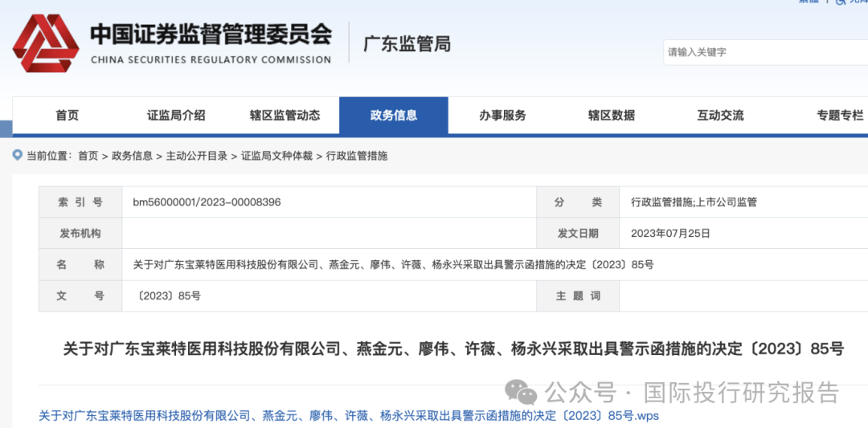Viewport: 868px width, 428px height.
Task: Click the 名称 row decision title text
Action: [x=393, y=265]
